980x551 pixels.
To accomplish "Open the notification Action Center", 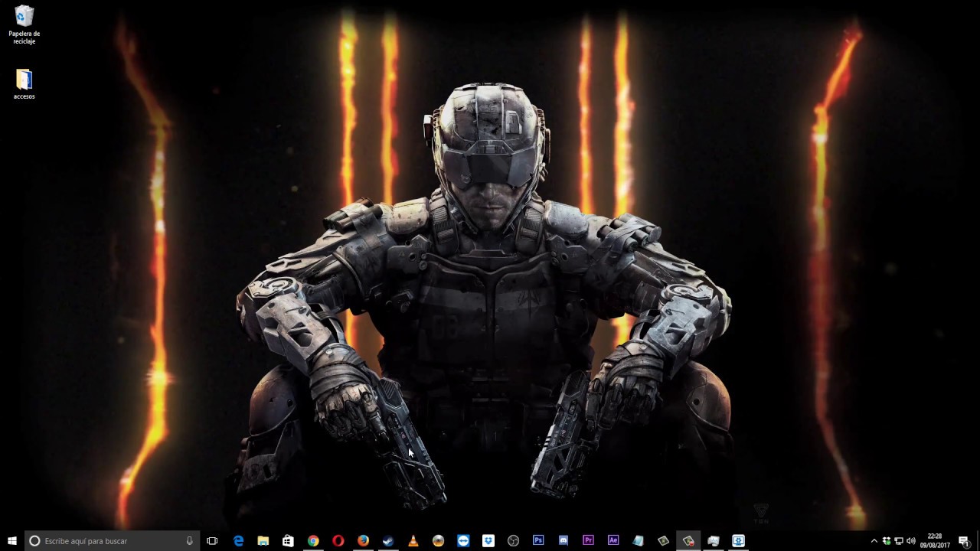I will tap(964, 541).
